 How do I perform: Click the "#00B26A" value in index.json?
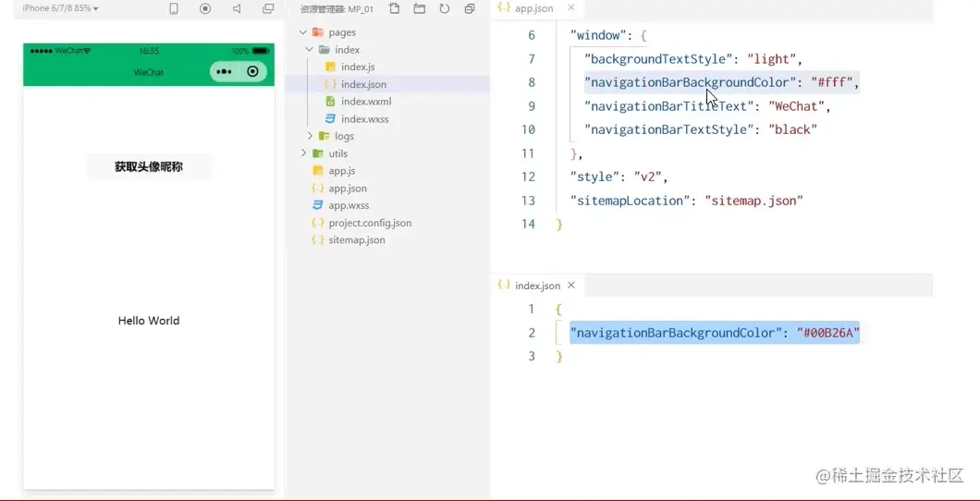828,333
